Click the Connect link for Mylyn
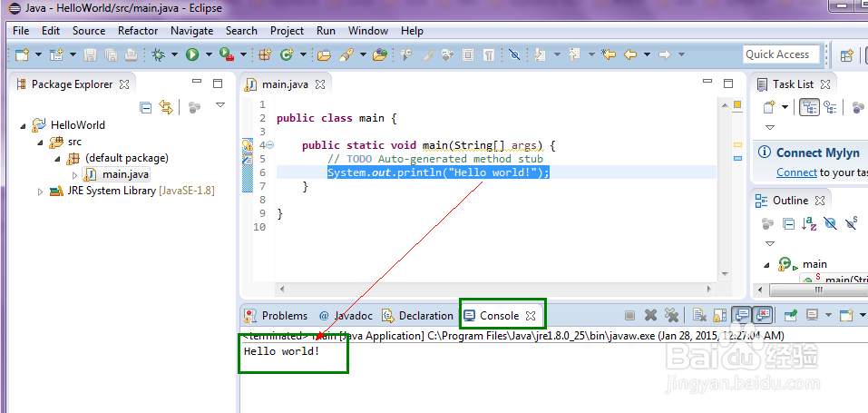This screenshot has height=413, width=868. 796,172
